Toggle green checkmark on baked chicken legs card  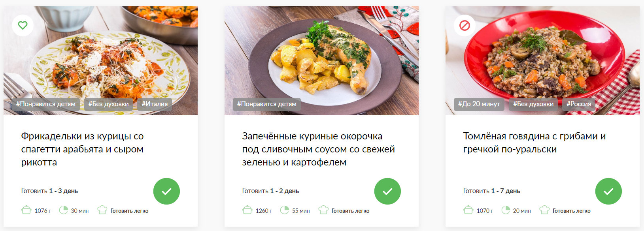(x=387, y=191)
